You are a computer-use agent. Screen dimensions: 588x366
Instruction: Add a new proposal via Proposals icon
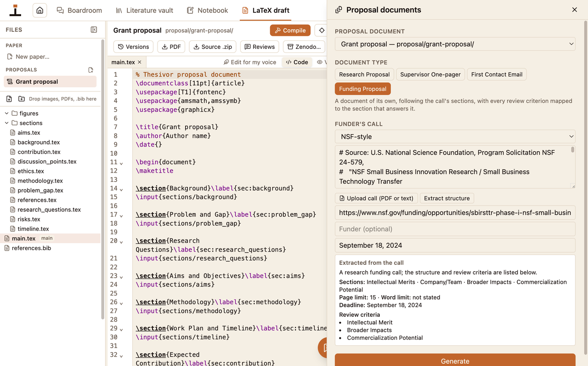point(90,70)
